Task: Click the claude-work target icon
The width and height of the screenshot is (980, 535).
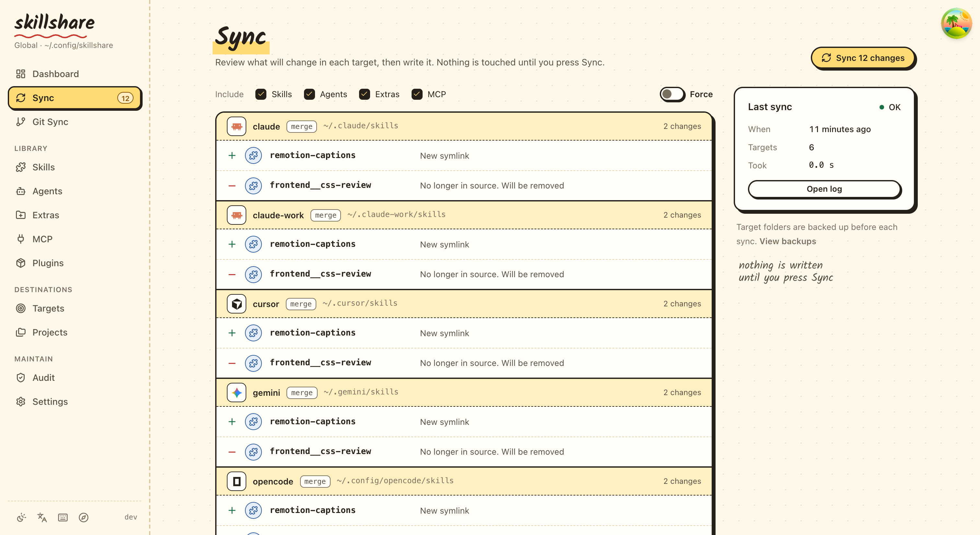Action: coord(236,215)
